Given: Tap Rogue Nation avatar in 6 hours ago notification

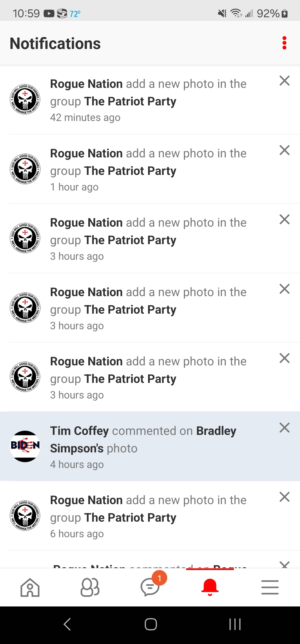Looking at the screenshot, I should 25,516.
